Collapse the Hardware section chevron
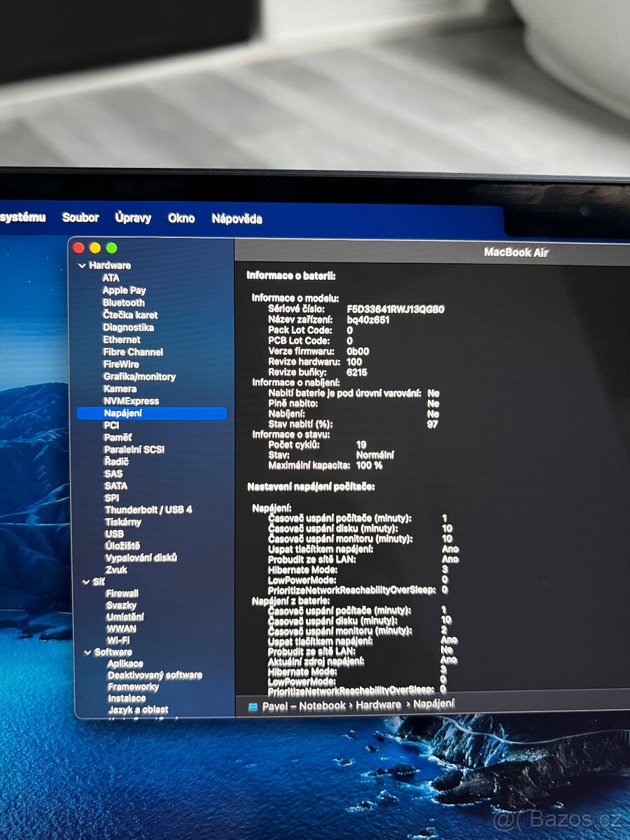 [x=82, y=266]
